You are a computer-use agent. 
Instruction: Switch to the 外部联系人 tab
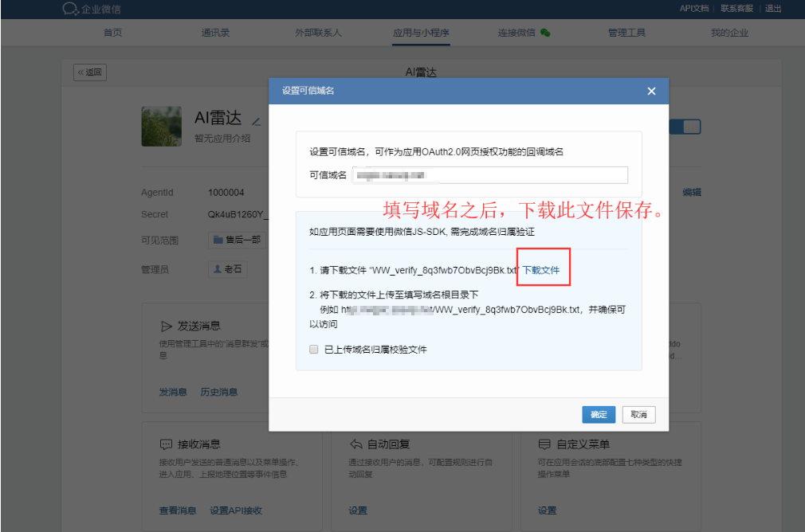tap(318, 33)
